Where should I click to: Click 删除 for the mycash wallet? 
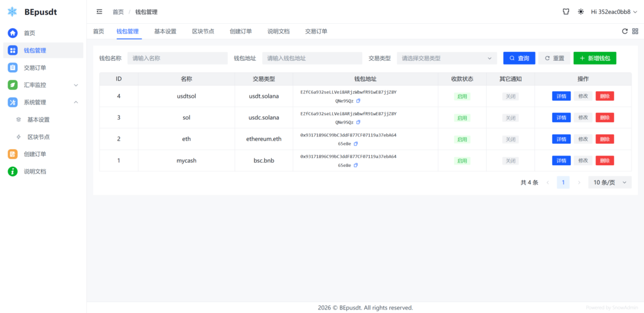605,160
